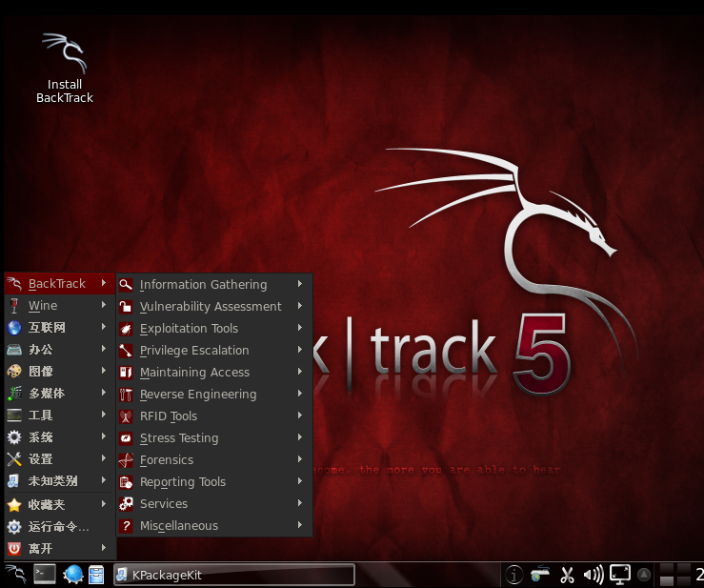Open the 图像 menu entry
This screenshot has width=704, height=588.
(60, 371)
